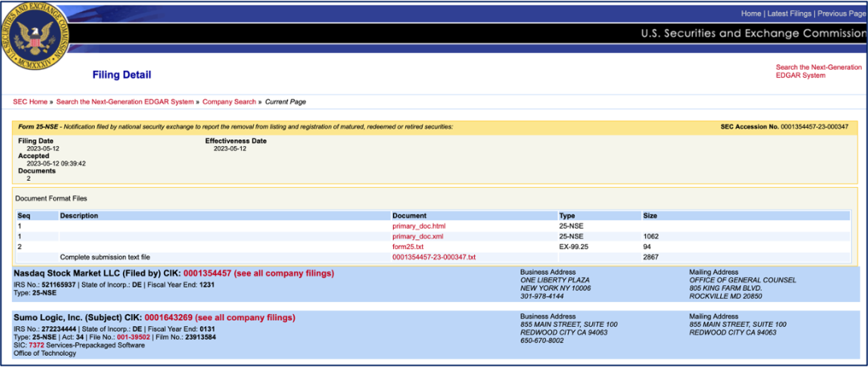Image resolution: width=868 pixels, height=367 pixels.
Task: Open the Home link in header
Action: pos(751,14)
